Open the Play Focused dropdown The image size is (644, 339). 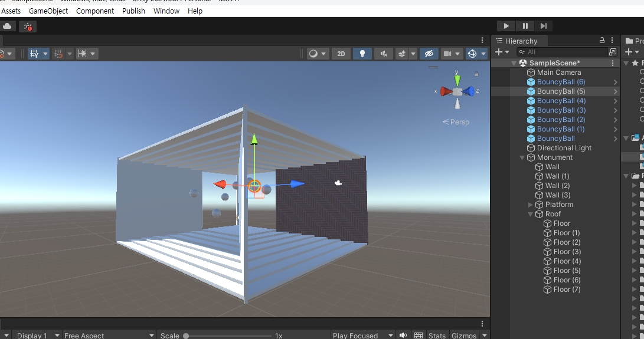coord(362,335)
